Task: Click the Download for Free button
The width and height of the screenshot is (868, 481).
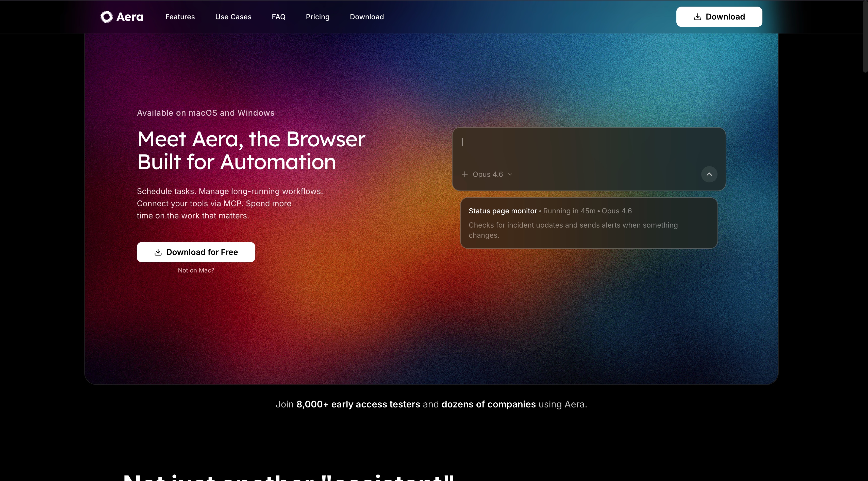Action: pos(196,252)
